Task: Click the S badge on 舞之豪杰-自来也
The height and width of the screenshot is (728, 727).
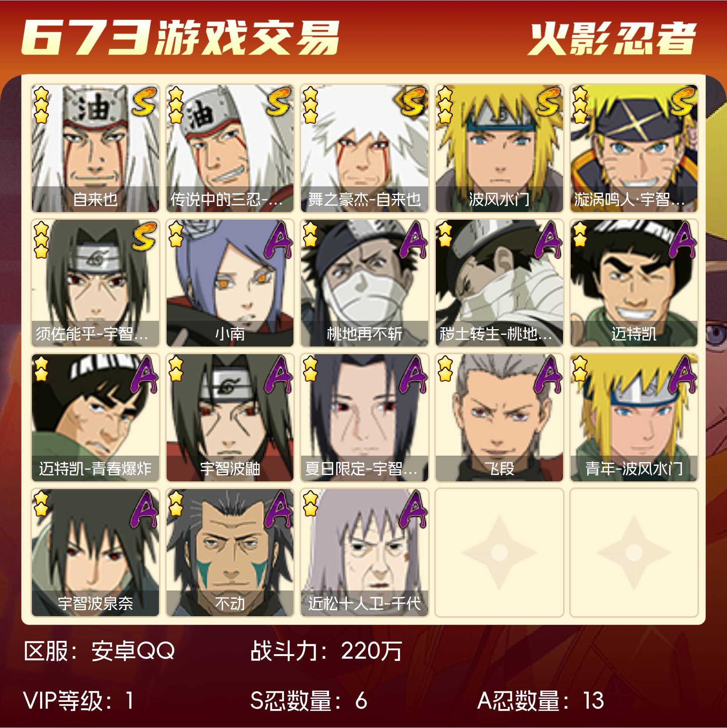Action: coord(412,101)
